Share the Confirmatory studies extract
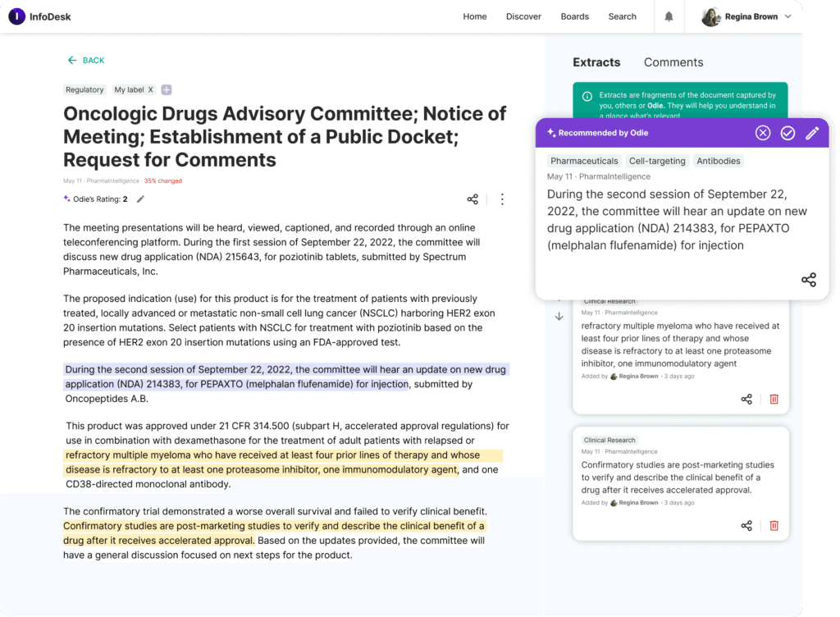The width and height of the screenshot is (840, 617). [746, 525]
